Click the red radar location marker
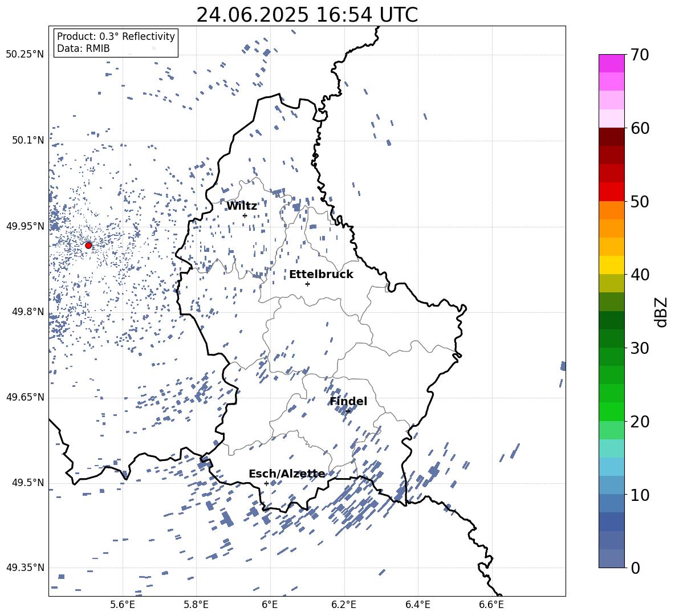The width and height of the screenshot is (675, 616). pyautogui.click(x=88, y=246)
